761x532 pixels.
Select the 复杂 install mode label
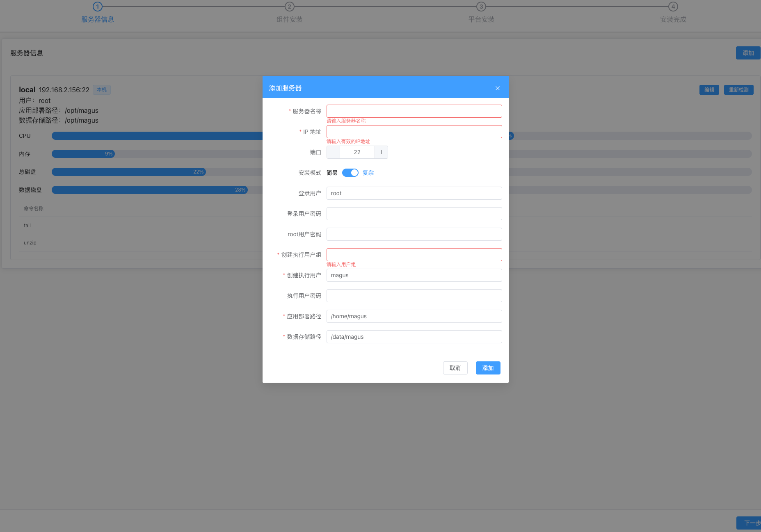(x=368, y=173)
